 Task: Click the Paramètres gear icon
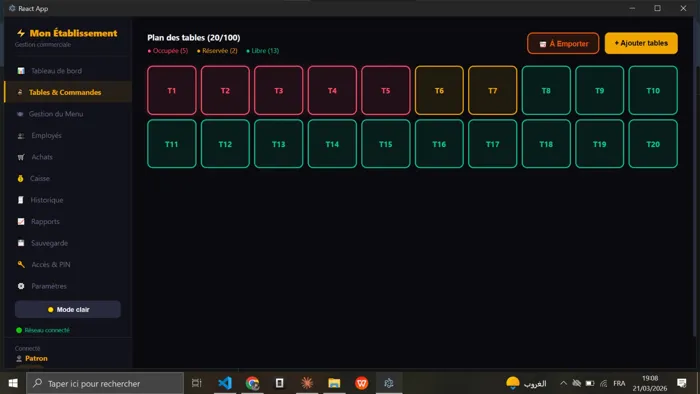coord(21,286)
